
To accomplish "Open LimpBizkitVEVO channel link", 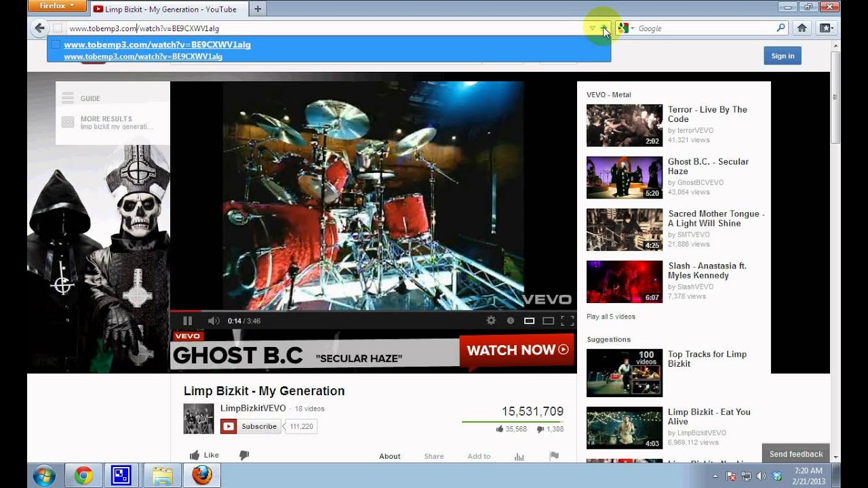I will tap(253, 408).
